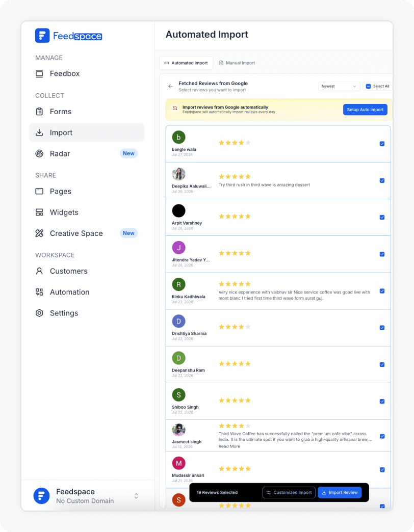414x532 pixels.
Task: Click the Feedspace logo icon
Action: point(42,36)
